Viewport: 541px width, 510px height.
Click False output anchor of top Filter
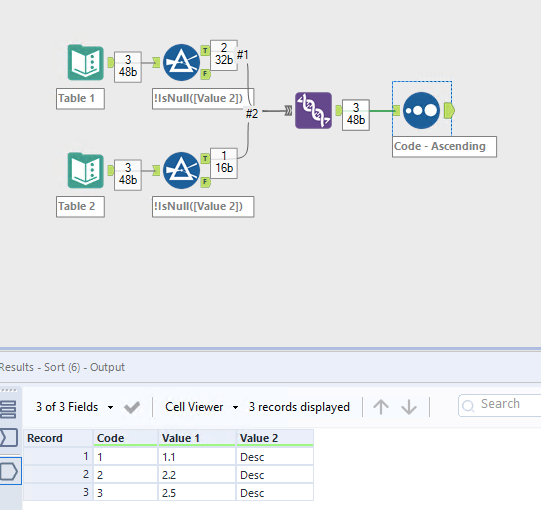point(205,74)
